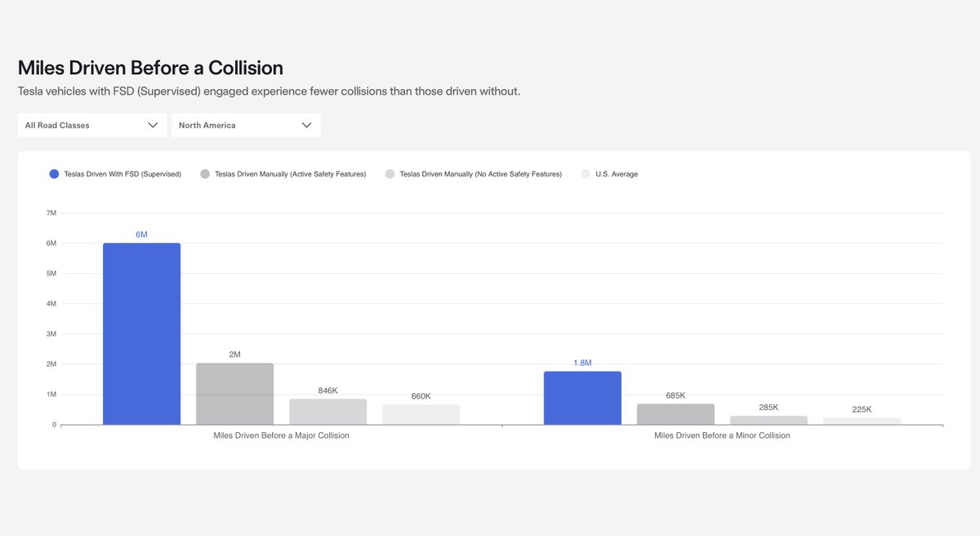Toggle the Teslas Driven Manually (No Active Safety Features) legend

click(473, 174)
